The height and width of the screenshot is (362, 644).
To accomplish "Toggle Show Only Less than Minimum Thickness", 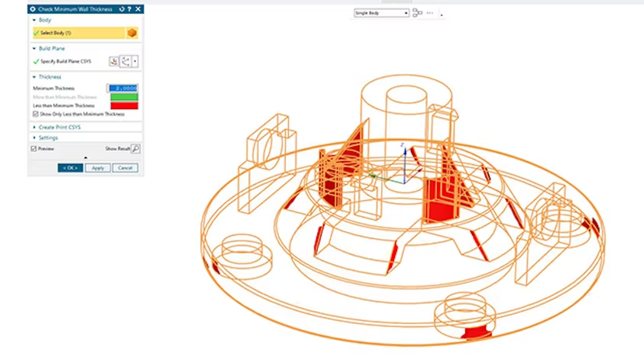I will click(x=35, y=114).
